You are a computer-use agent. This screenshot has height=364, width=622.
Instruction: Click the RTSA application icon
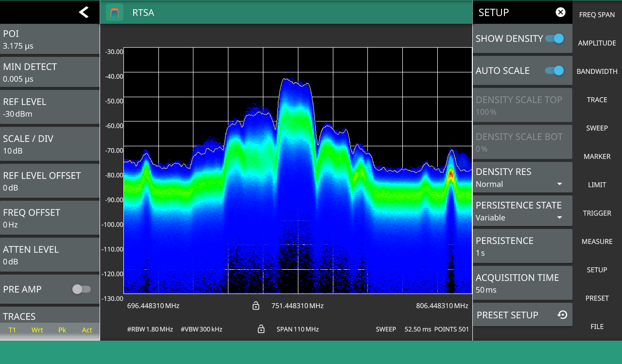tap(115, 12)
